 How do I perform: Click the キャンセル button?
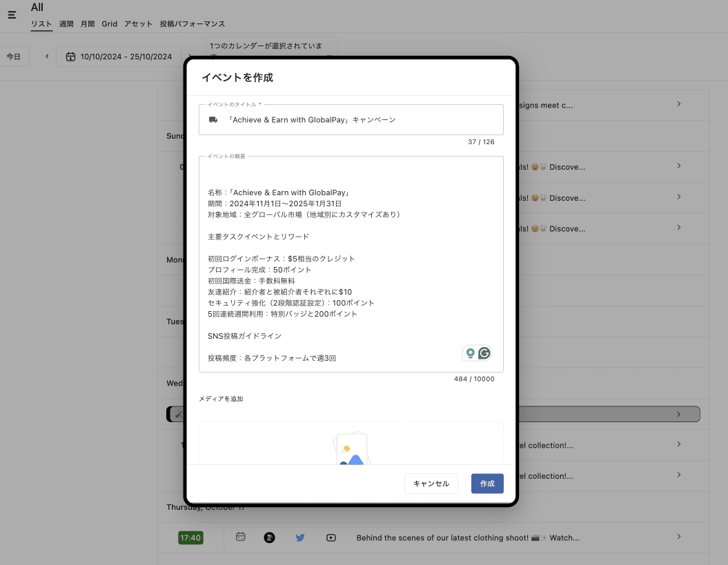(431, 484)
